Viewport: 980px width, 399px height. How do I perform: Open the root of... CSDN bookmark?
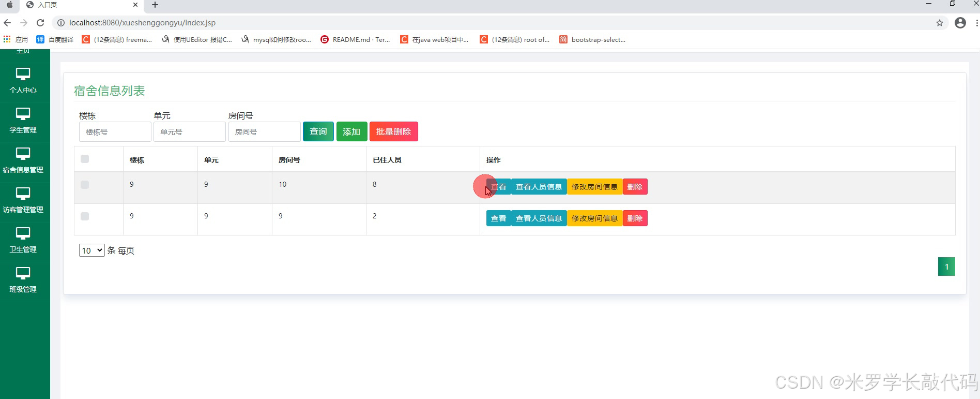coord(515,39)
